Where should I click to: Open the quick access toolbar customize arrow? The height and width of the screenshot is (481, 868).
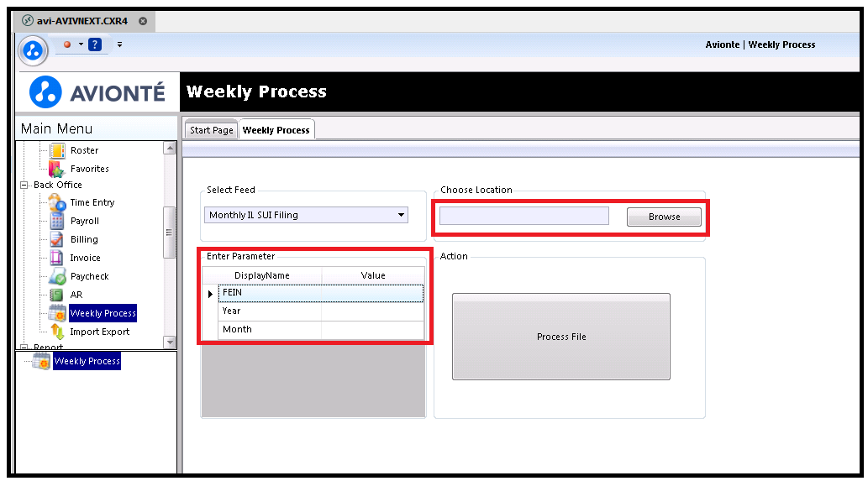(x=119, y=44)
